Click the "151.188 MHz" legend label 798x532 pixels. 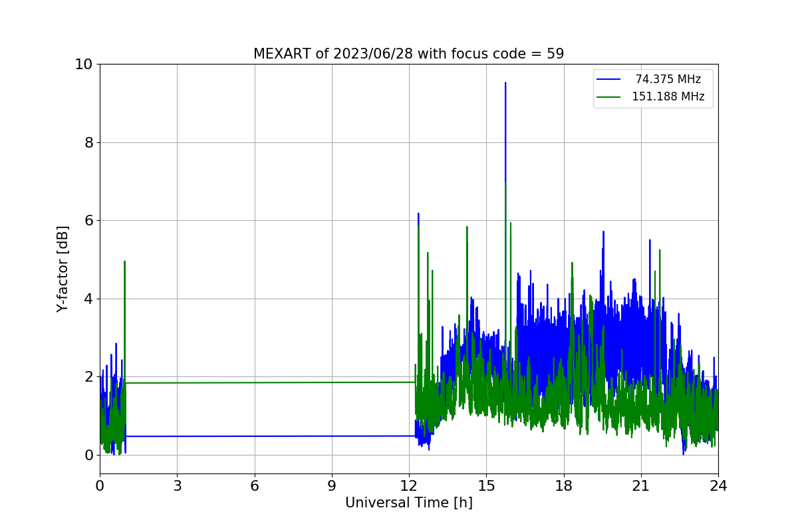pyautogui.click(x=668, y=97)
